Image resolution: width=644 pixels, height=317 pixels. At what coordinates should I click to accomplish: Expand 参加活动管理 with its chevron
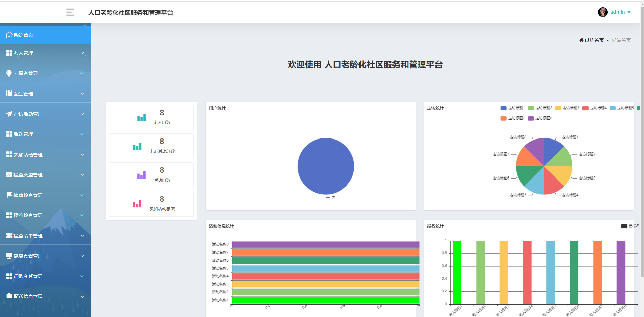(x=82, y=155)
